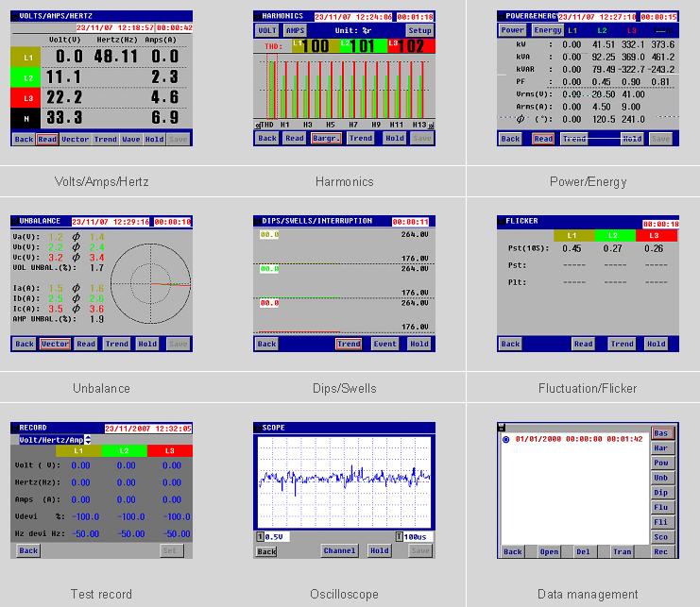Select the Energy tab in Power/Energy screen
The width and height of the screenshot is (700, 607).
coord(547,30)
